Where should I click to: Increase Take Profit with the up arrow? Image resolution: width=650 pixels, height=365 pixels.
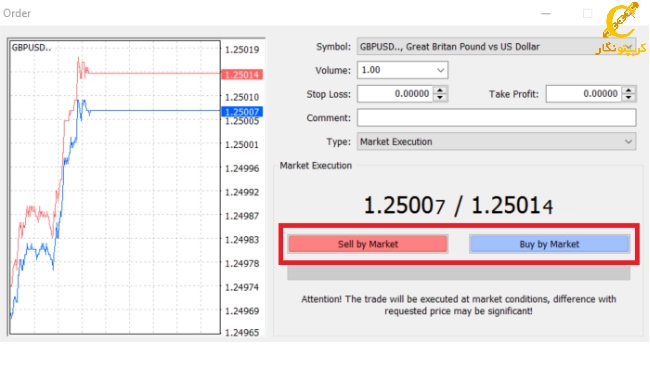629,90
